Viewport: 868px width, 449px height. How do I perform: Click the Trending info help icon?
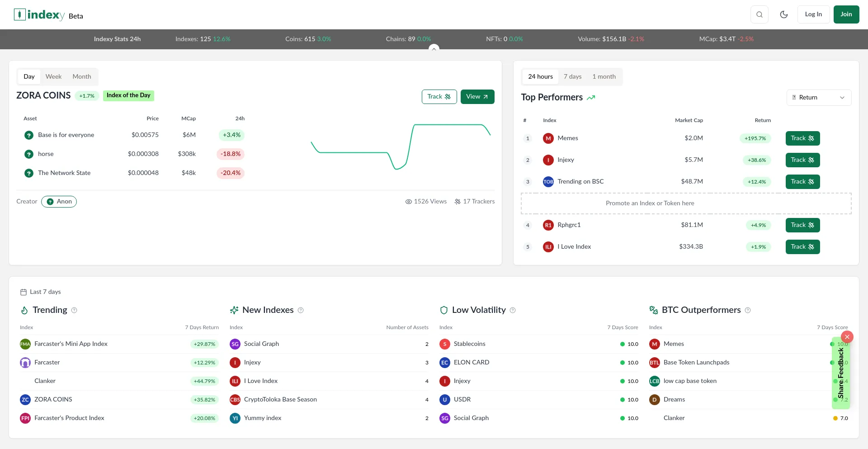point(75,310)
